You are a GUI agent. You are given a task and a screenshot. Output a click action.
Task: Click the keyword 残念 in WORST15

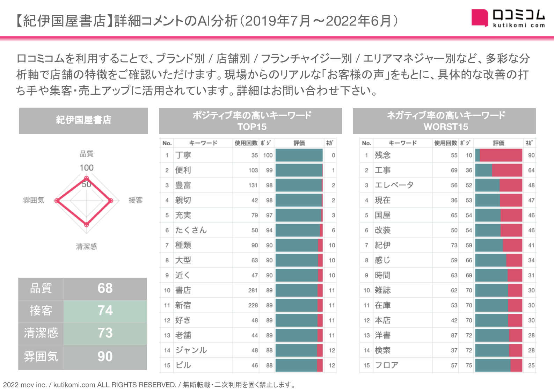pos(382,155)
